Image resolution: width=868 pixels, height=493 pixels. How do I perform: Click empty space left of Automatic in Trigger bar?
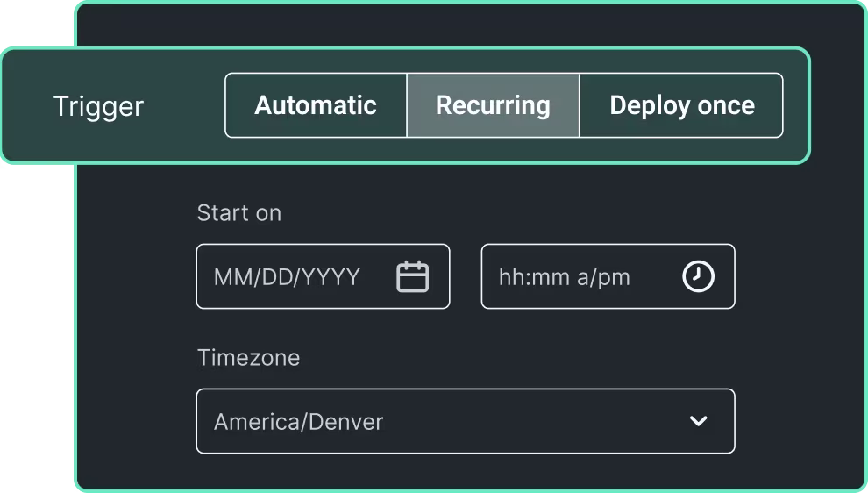point(186,106)
